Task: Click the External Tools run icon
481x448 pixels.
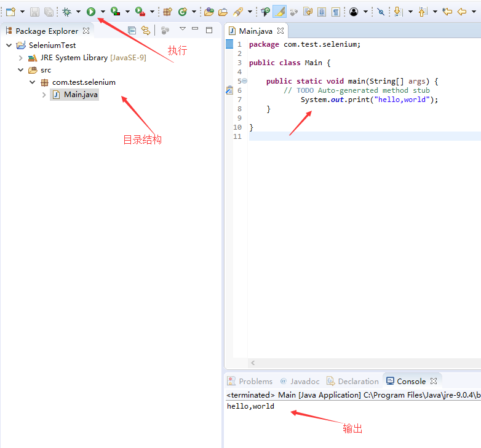Action: point(140,12)
